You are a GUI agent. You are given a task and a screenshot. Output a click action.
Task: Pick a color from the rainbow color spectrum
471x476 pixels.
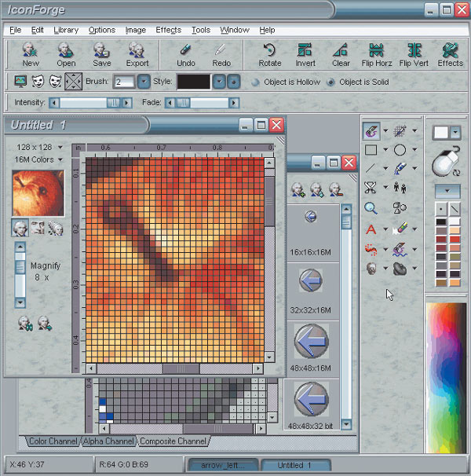(x=446, y=378)
